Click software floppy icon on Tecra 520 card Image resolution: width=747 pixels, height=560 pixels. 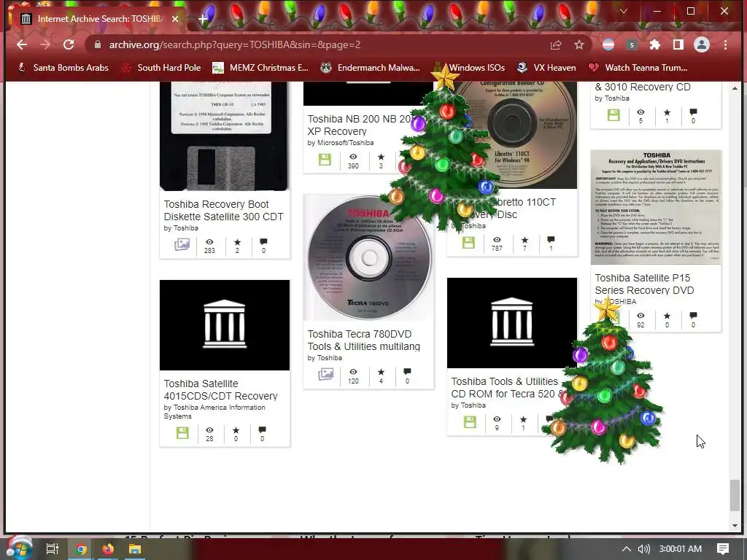(x=470, y=422)
